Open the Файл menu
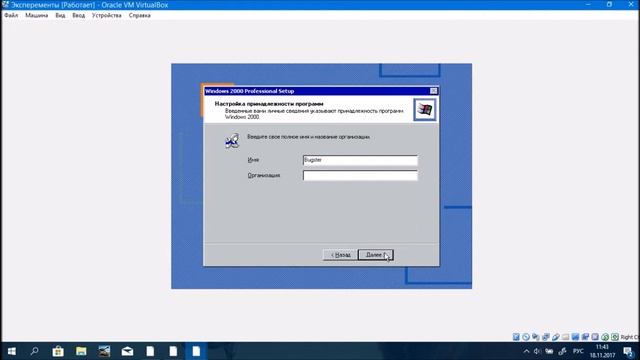 tap(11, 15)
